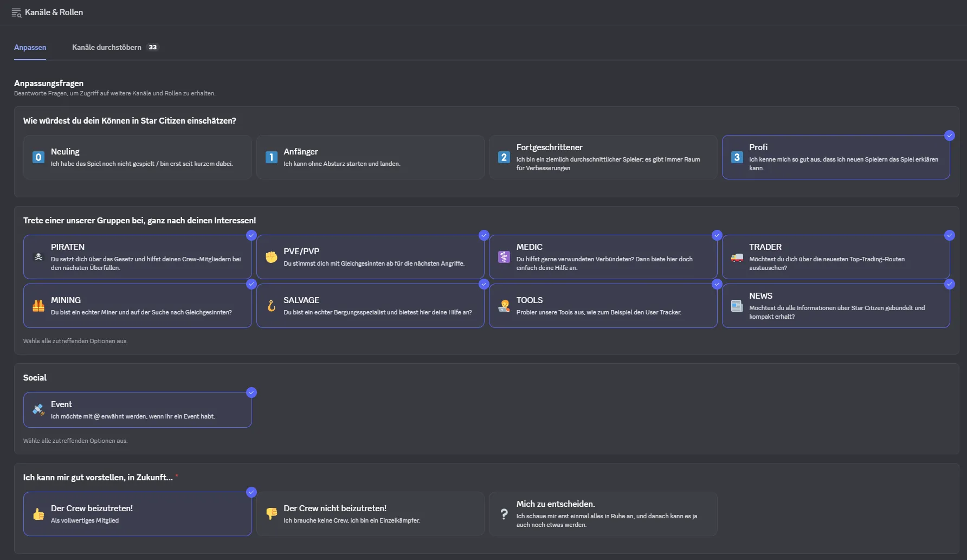
Task: Click the Kanäle & Rollen header icon
Action: (16, 12)
